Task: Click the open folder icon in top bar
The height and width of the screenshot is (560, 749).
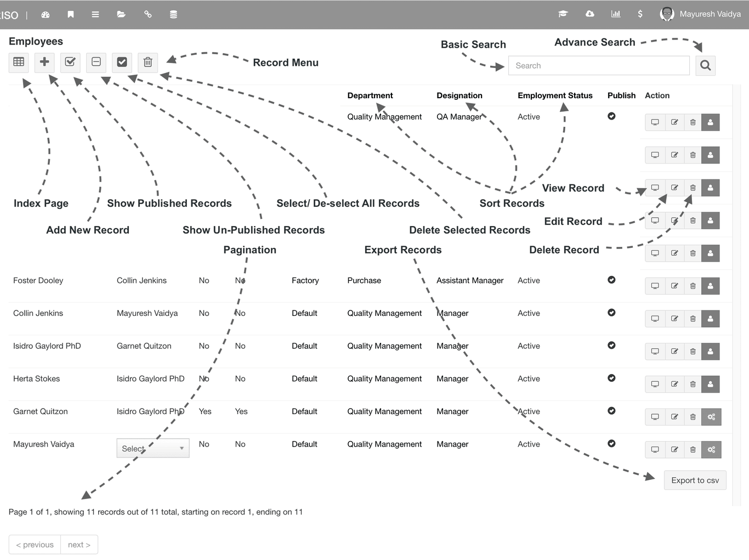Action: (121, 14)
